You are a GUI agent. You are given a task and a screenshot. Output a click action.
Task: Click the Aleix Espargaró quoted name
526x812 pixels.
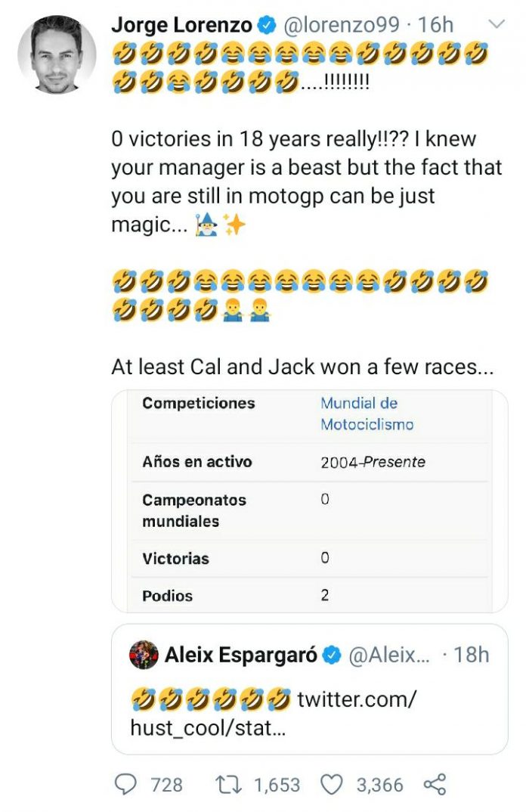click(241, 655)
